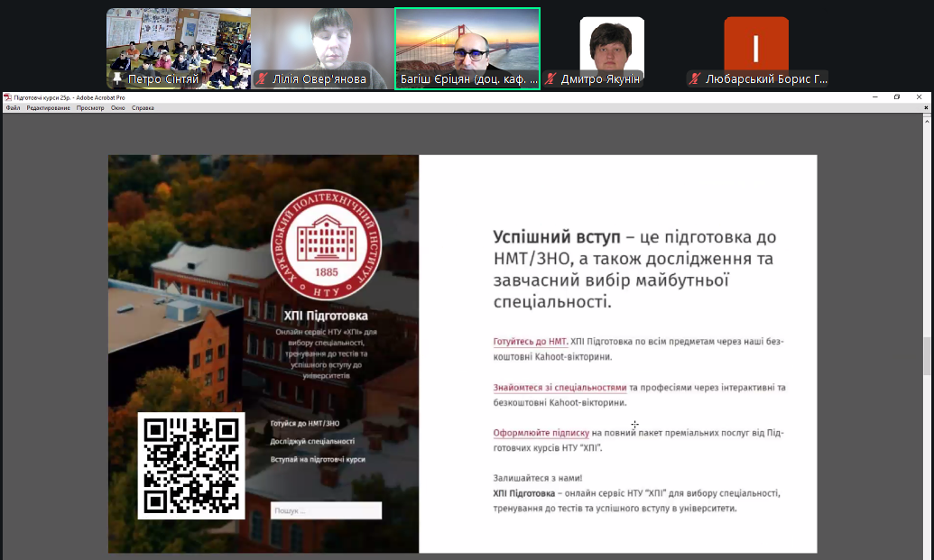Select Лілія Овер'янова video thumbnail
Image resolution: width=934 pixels, height=560 pixels.
coord(323,49)
